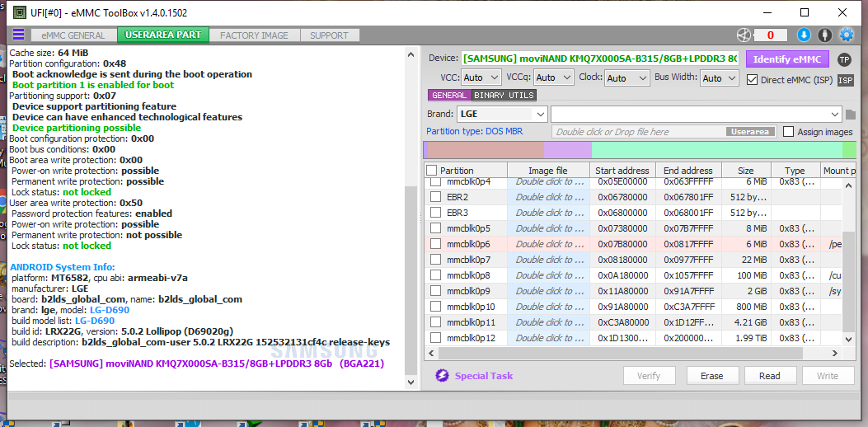Click the 'Double click or Drop file here' field
The height and width of the screenshot is (427, 868).
click(x=639, y=132)
